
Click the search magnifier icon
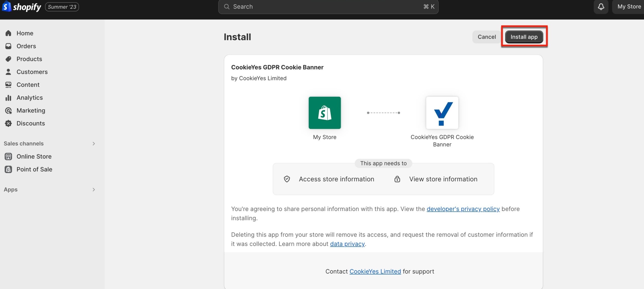pos(227,7)
